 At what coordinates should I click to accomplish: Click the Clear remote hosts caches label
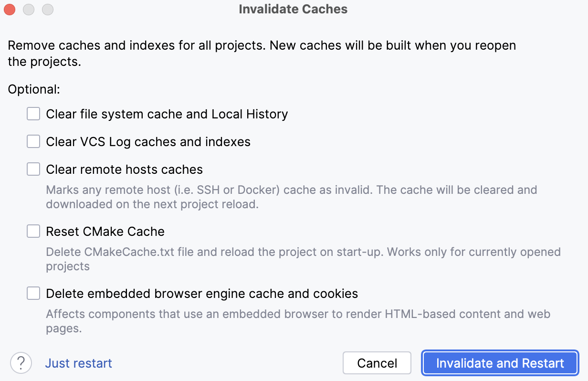124,169
